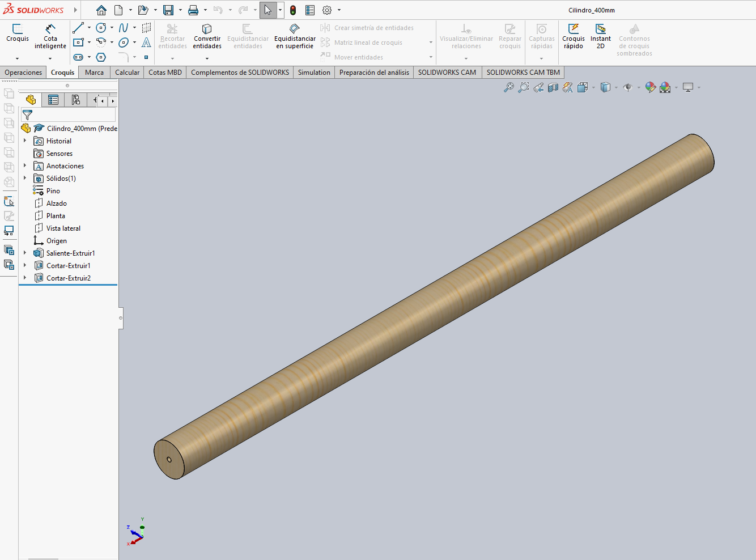Expand the Sólidos(1) folder

[25, 178]
